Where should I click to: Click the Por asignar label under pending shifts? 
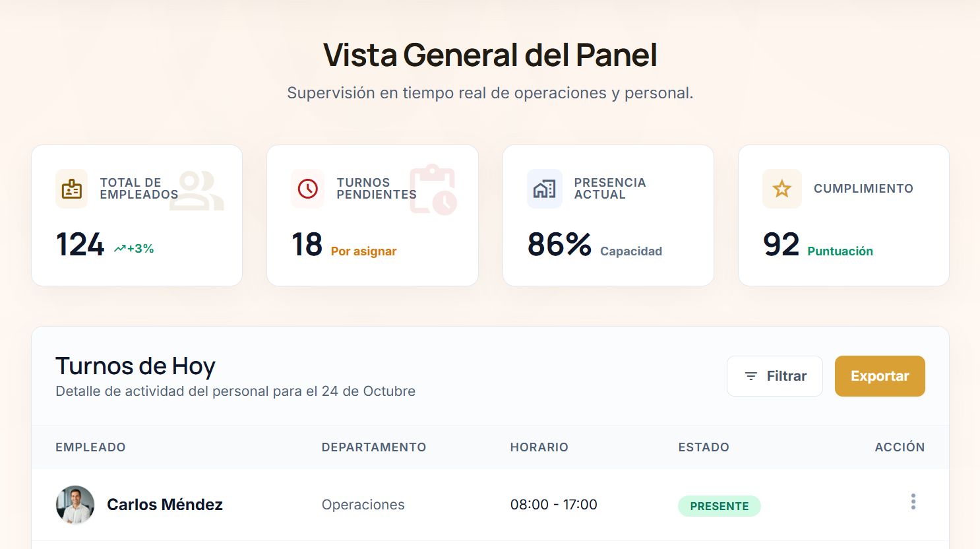point(363,251)
